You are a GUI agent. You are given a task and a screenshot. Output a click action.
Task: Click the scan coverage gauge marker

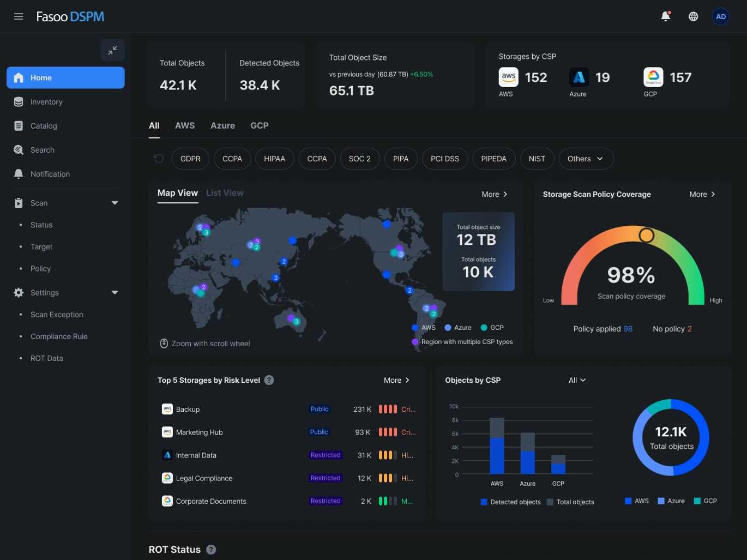point(646,235)
